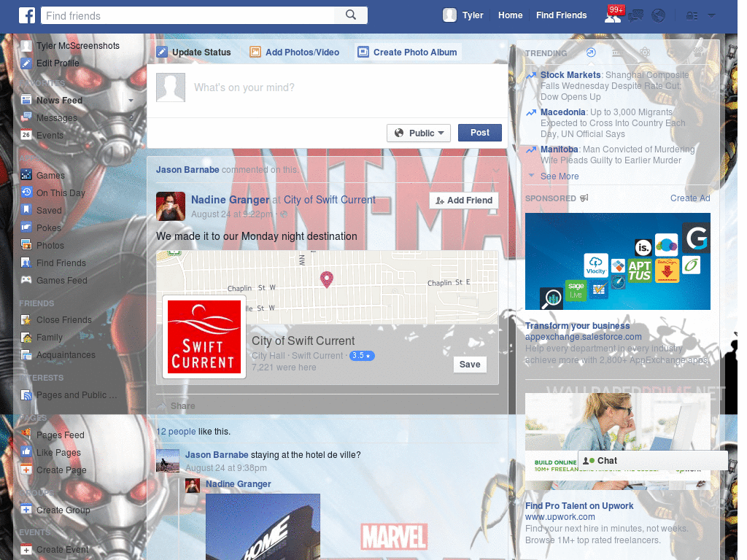Open Find Friends in top bar
The width and height of the screenshot is (747, 560).
tap(561, 15)
